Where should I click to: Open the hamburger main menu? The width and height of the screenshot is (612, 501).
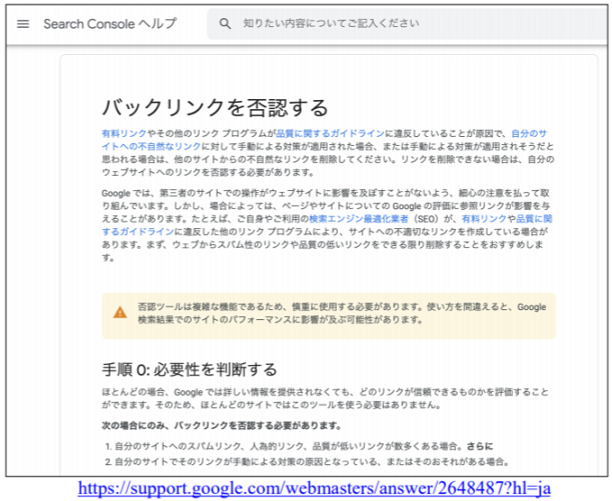(23, 24)
